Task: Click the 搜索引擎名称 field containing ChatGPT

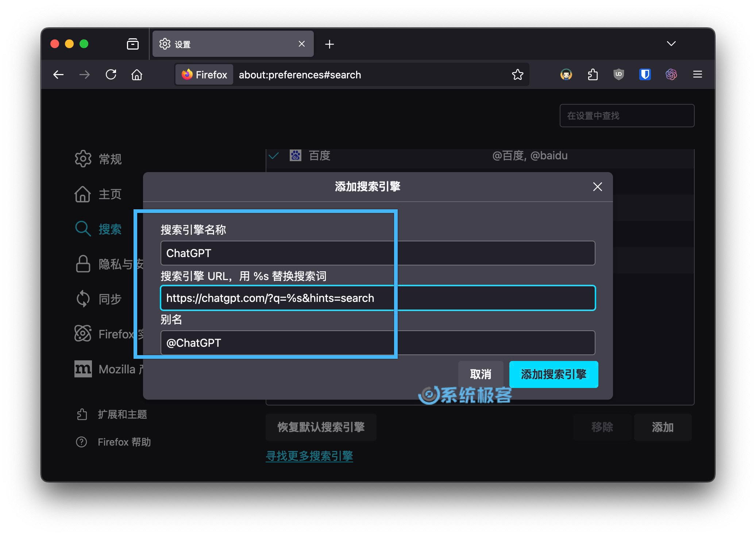Action: [x=378, y=253]
